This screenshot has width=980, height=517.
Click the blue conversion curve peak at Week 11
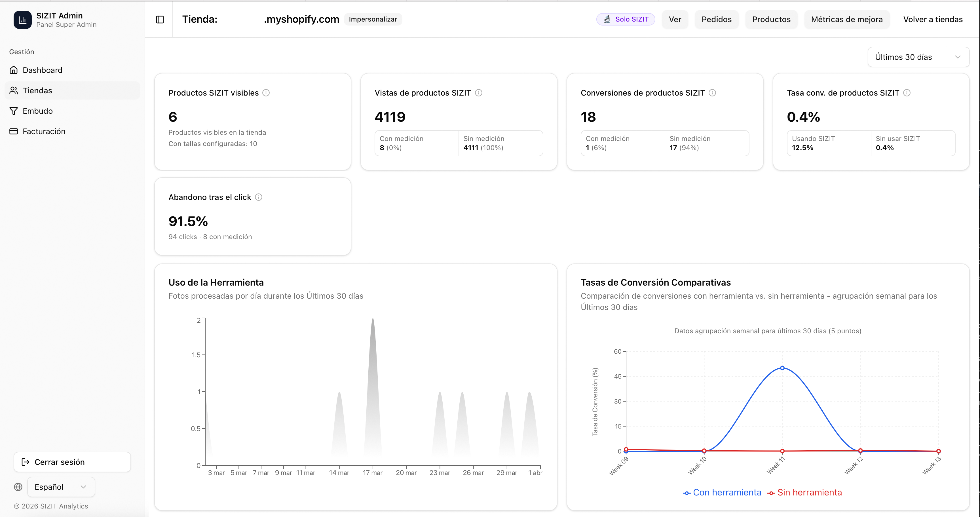click(x=782, y=368)
